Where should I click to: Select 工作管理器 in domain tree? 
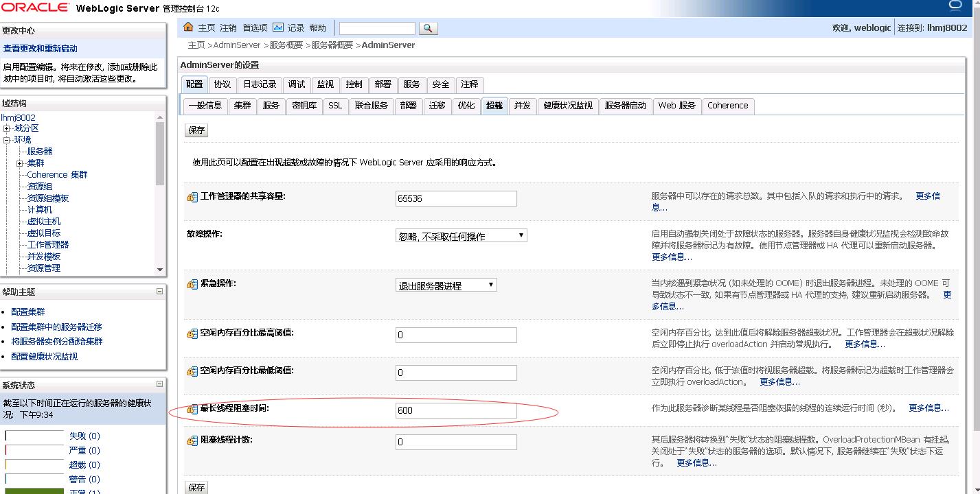click(x=48, y=245)
